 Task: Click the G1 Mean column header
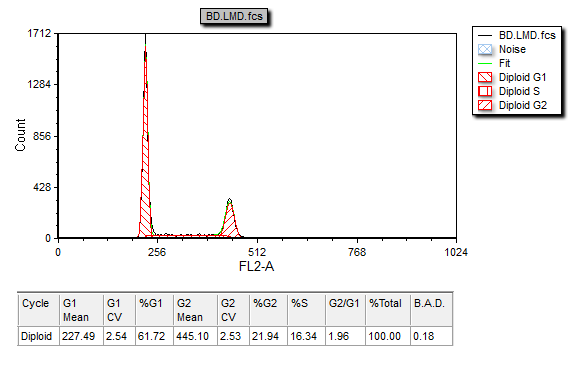(x=81, y=309)
